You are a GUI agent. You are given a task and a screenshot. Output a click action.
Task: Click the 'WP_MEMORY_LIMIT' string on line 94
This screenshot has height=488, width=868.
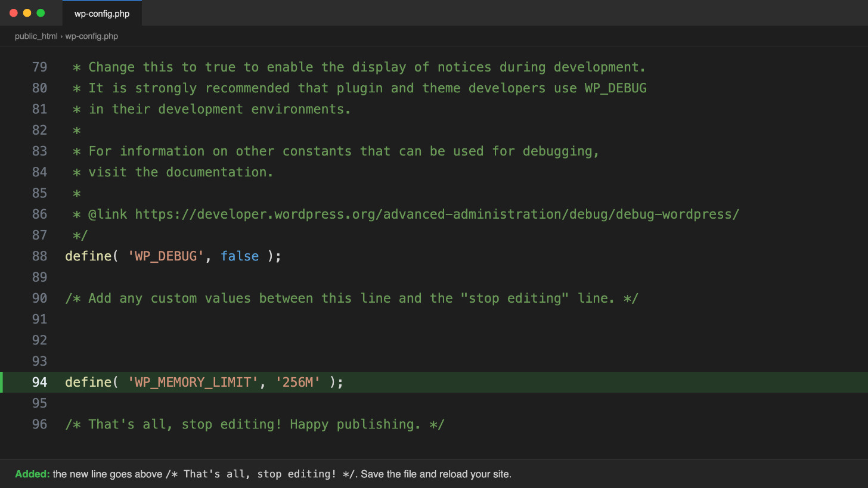[x=193, y=383]
